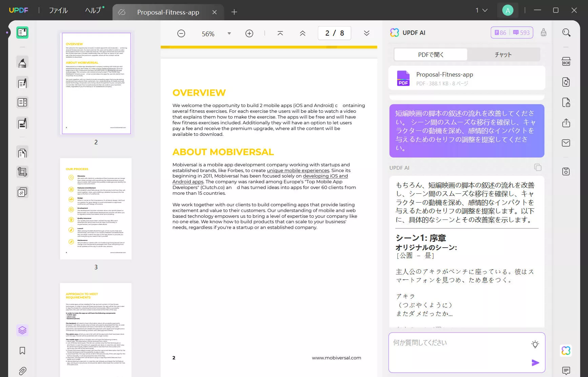Click the ABOUT MOBIVERSAL heading
The width and height of the screenshot is (588, 377).
click(x=223, y=152)
